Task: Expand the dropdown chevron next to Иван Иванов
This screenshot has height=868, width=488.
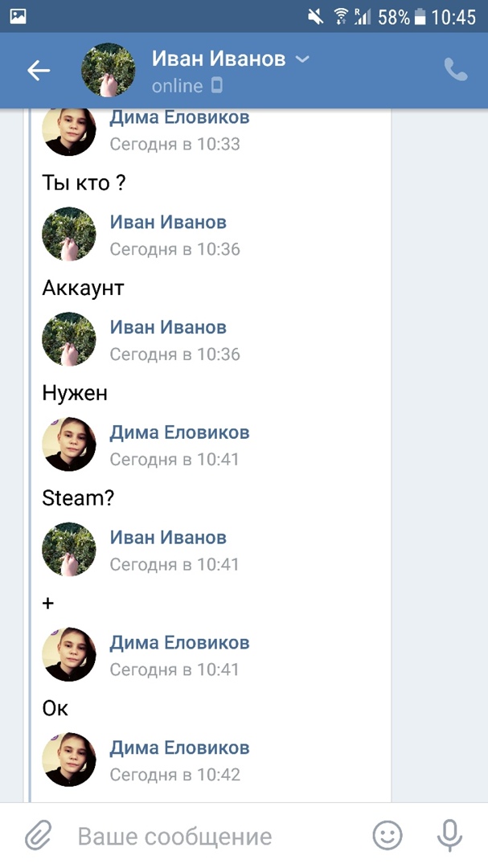Action: [302, 59]
